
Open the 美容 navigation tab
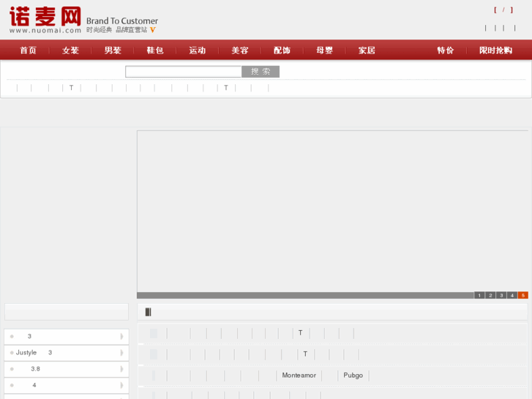(240, 51)
